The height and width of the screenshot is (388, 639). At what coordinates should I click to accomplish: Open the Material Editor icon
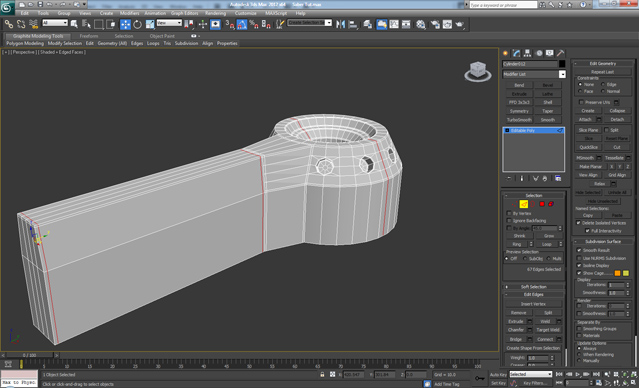coord(421,24)
